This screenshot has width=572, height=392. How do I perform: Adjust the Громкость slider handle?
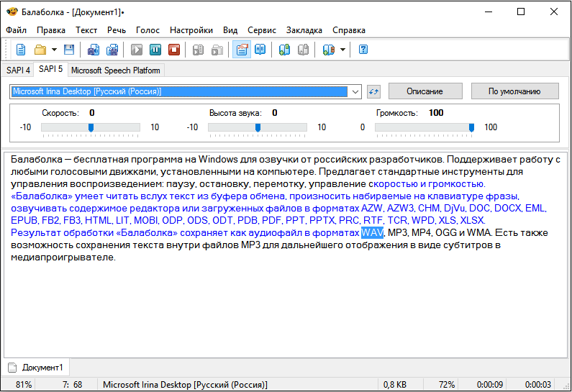coord(471,127)
